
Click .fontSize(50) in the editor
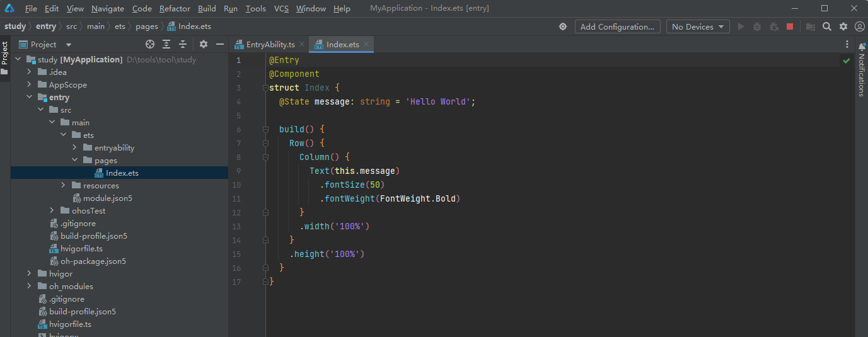352,185
